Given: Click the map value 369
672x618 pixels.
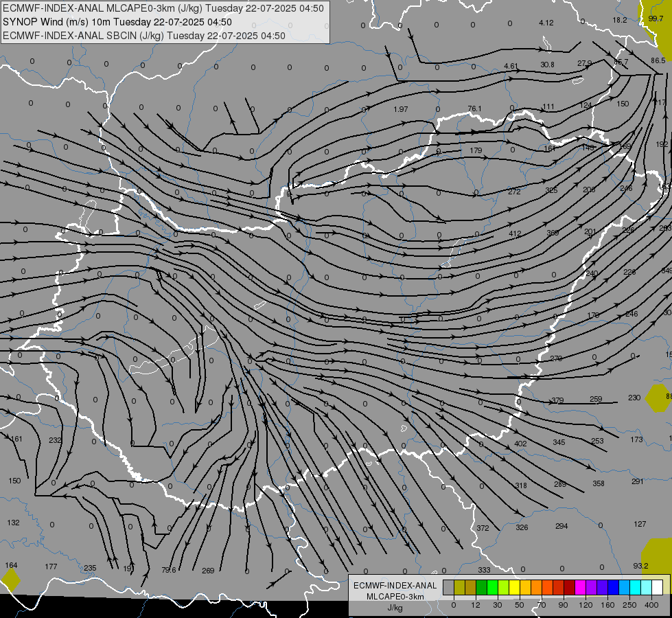Looking at the screenshot, I should coord(553,233).
